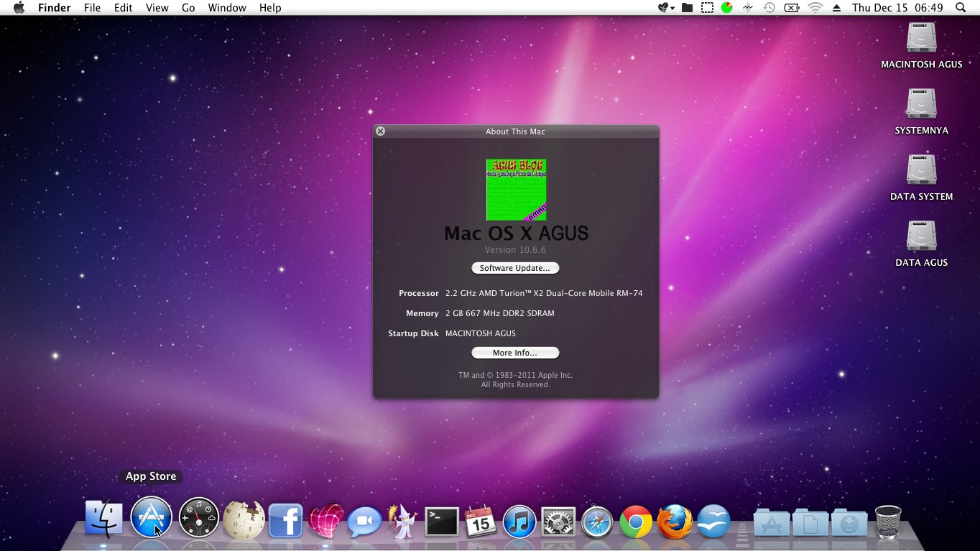
Task: Click the 'Mac OS X AGUS' heading
Action: 516,233
